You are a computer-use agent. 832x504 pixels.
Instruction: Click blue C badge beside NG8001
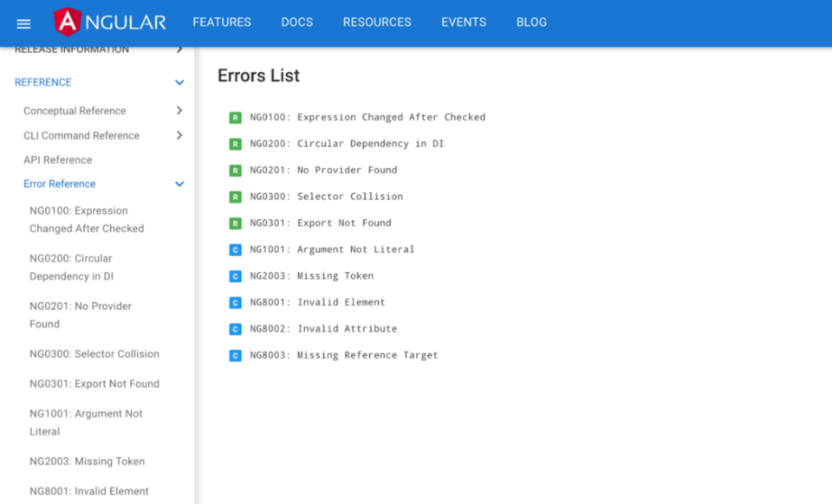235,302
